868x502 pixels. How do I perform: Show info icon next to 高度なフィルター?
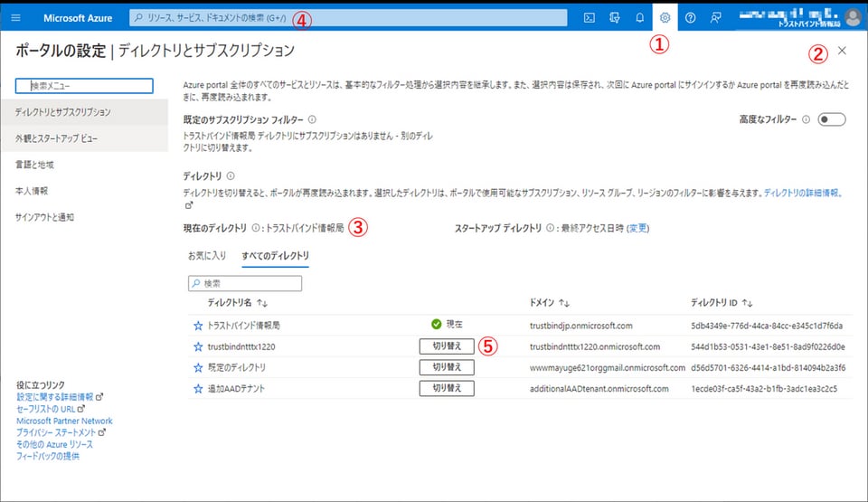click(x=806, y=119)
